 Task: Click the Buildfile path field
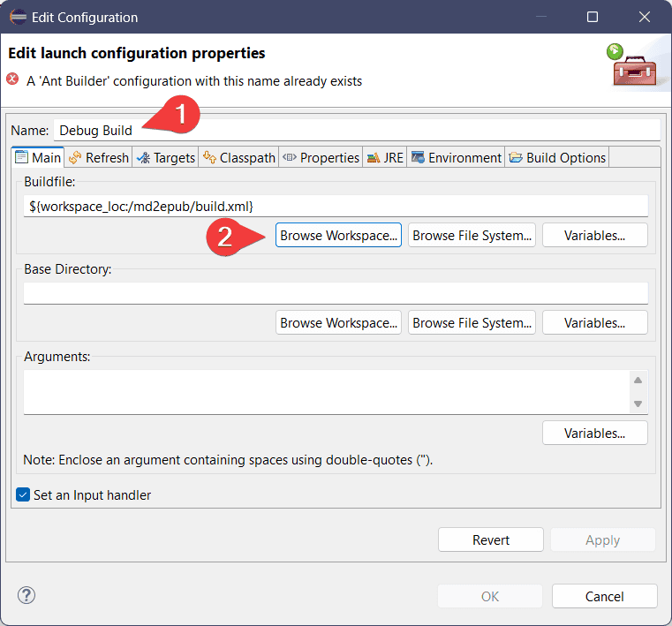[x=336, y=207]
